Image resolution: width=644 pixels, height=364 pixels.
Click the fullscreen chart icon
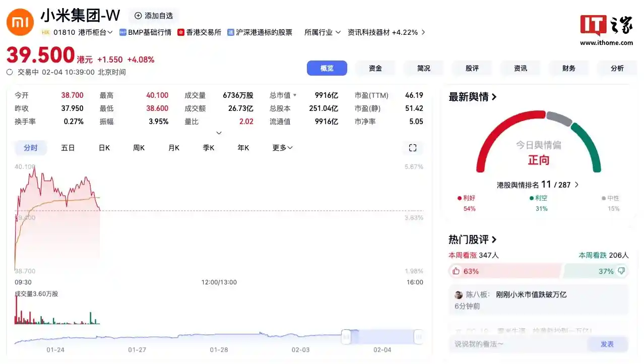coord(413,148)
